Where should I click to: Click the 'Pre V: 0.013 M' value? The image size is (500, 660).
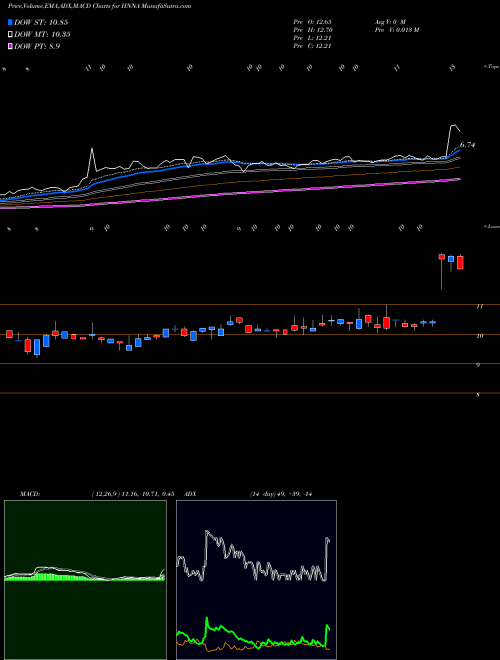pyautogui.click(x=396, y=30)
